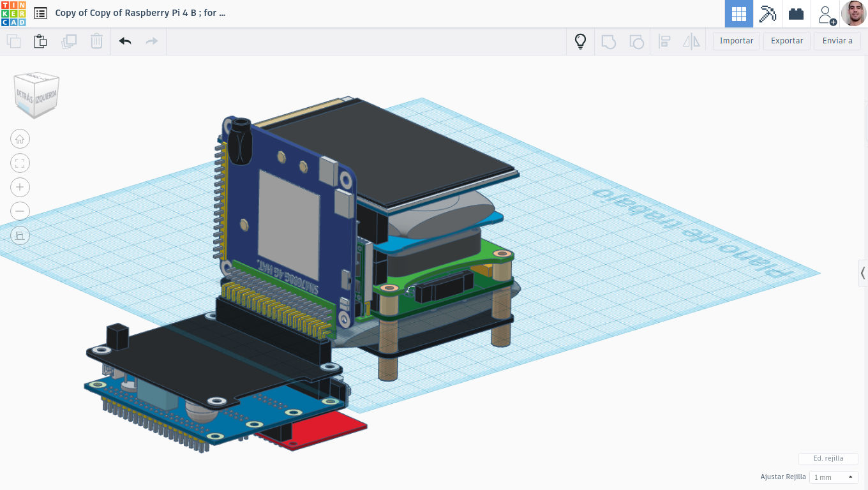Undo the last action

coord(125,41)
